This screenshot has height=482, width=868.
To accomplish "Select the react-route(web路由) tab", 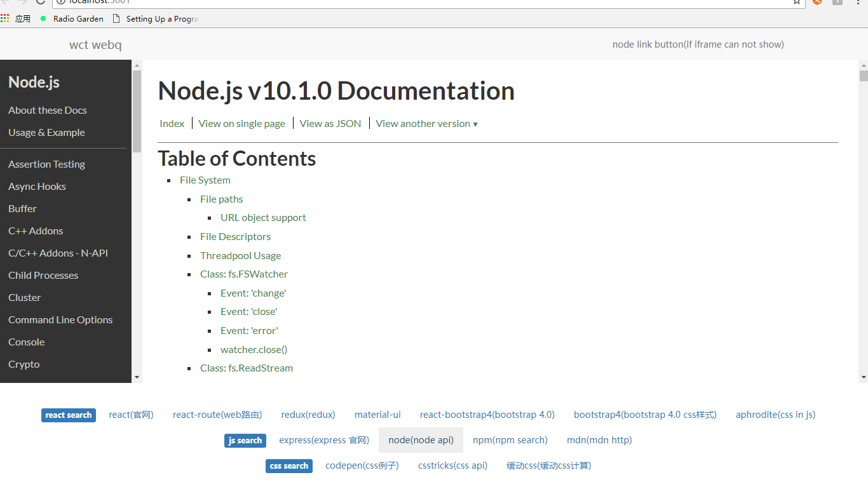I will tap(217, 415).
